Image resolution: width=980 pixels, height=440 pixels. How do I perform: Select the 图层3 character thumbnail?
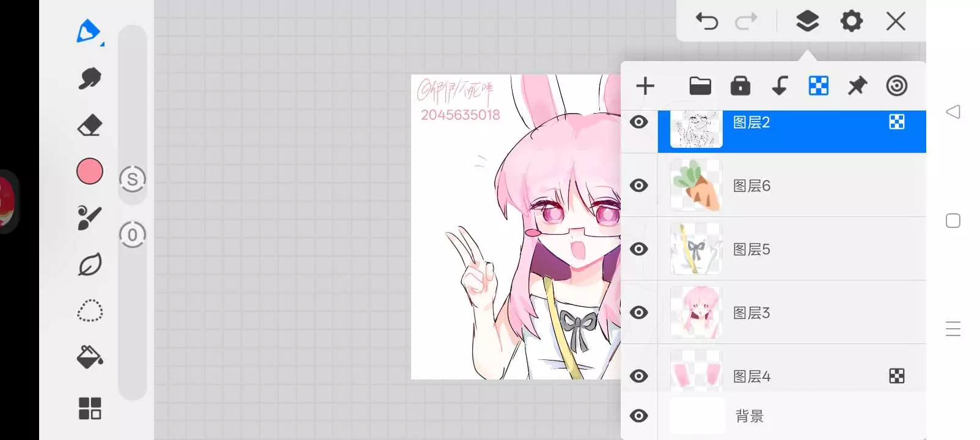697,312
